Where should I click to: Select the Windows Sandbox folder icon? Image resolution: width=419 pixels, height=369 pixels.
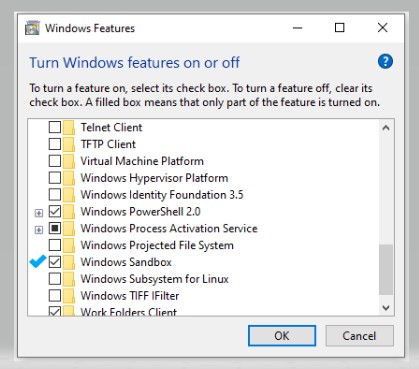coord(69,262)
